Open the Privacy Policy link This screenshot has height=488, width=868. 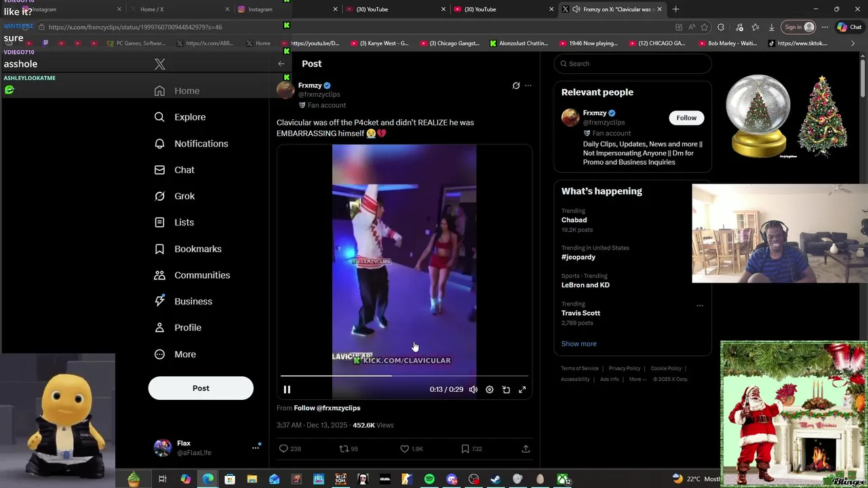[x=625, y=369]
